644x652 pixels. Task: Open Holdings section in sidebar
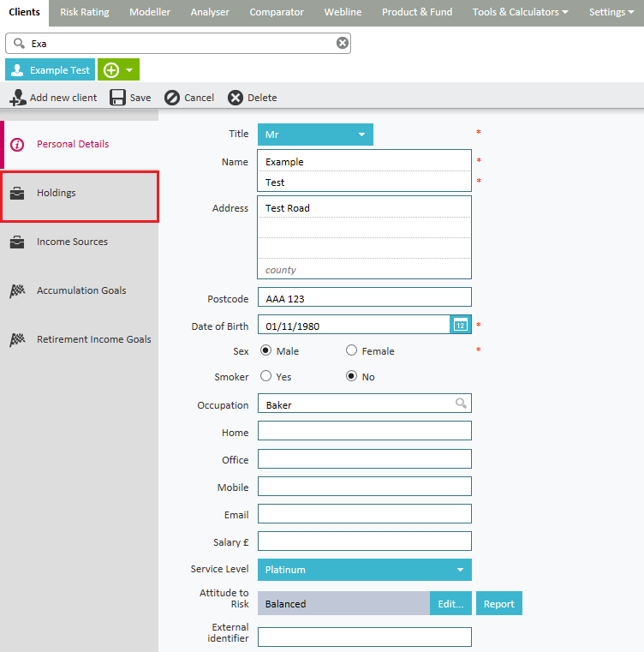click(x=80, y=196)
